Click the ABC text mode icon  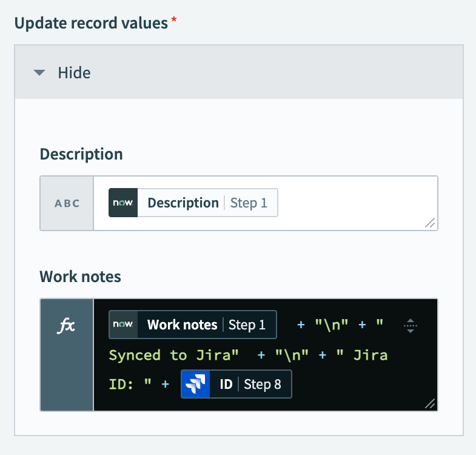point(67,203)
